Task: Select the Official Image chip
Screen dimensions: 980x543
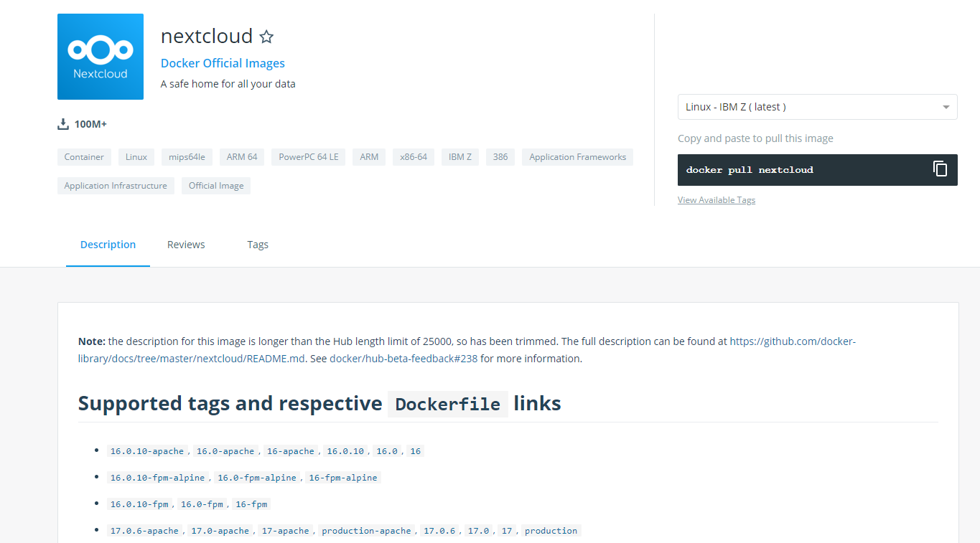Action: tap(216, 186)
